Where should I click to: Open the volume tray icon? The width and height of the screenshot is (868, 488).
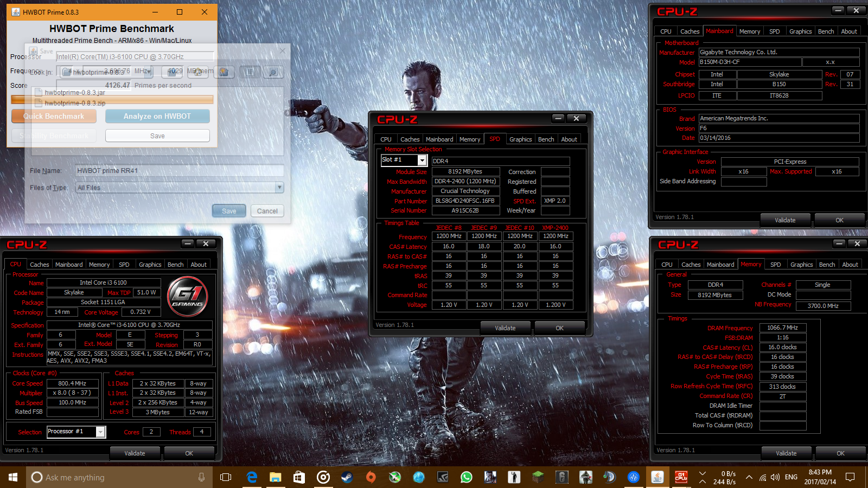pos(775,477)
